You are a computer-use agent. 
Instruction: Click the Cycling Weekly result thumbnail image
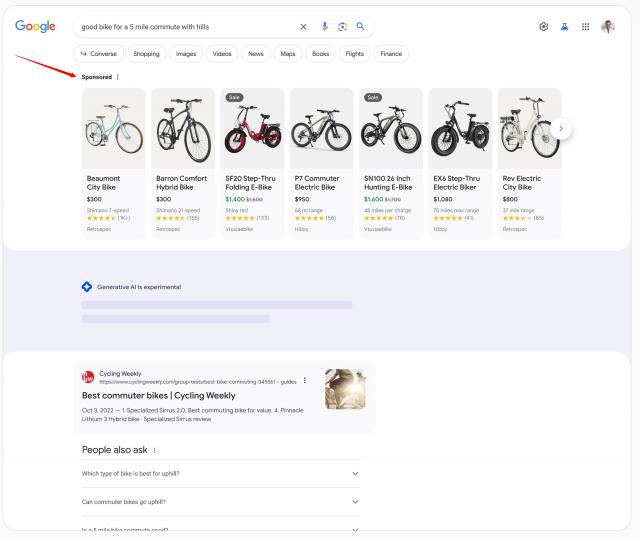345,389
